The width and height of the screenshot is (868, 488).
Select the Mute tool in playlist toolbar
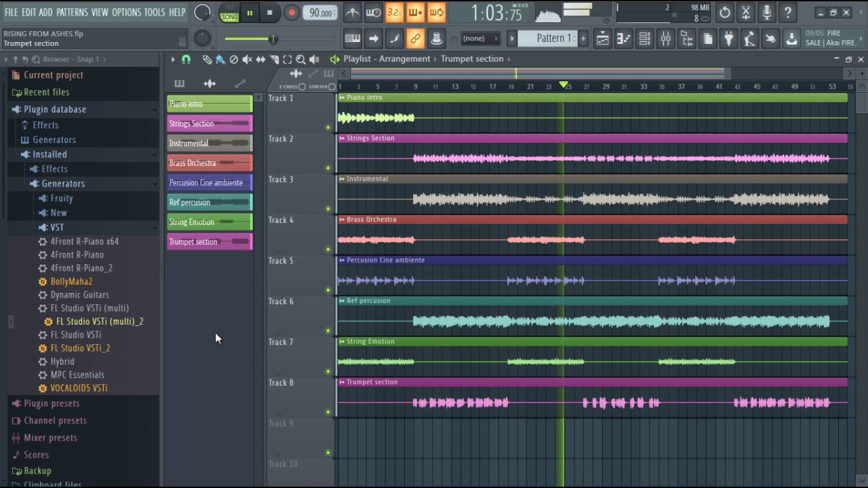pos(248,60)
